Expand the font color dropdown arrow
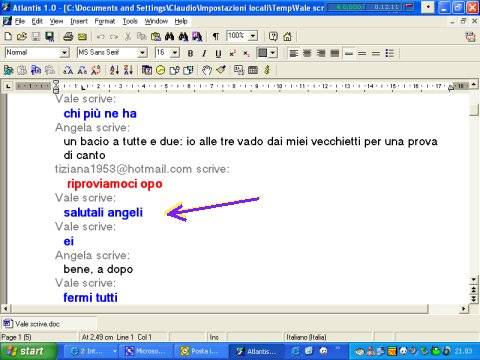Screen dimensions: 480x360 (x=273, y=53)
